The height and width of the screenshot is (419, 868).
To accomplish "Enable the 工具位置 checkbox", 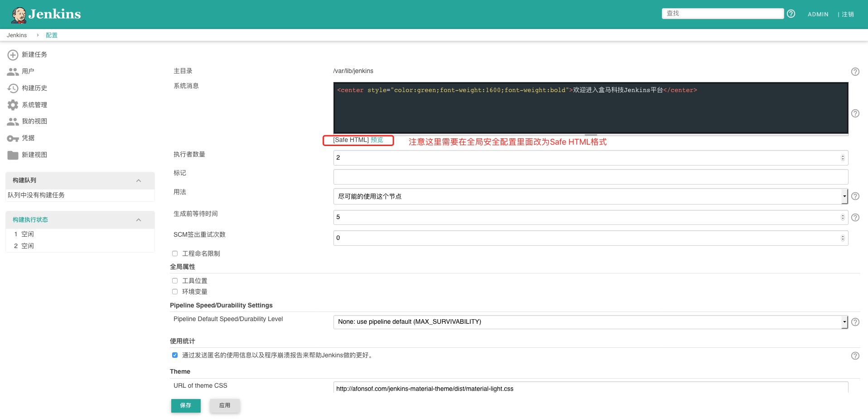I will tap(175, 281).
